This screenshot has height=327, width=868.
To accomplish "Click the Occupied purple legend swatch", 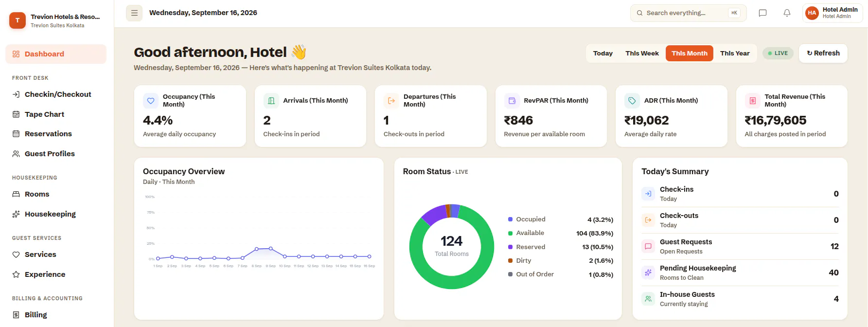I will pos(510,219).
